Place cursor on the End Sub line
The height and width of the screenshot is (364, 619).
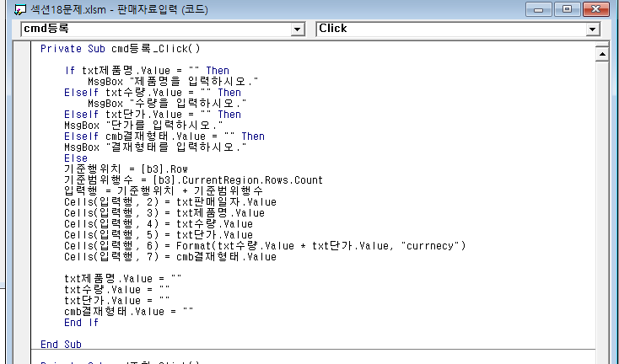[x=61, y=345]
